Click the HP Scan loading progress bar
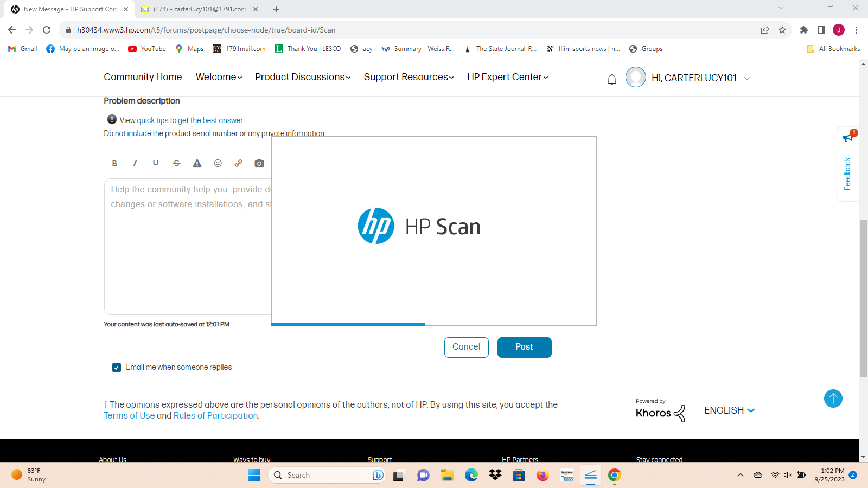The width and height of the screenshot is (868, 488). [x=348, y=324]
